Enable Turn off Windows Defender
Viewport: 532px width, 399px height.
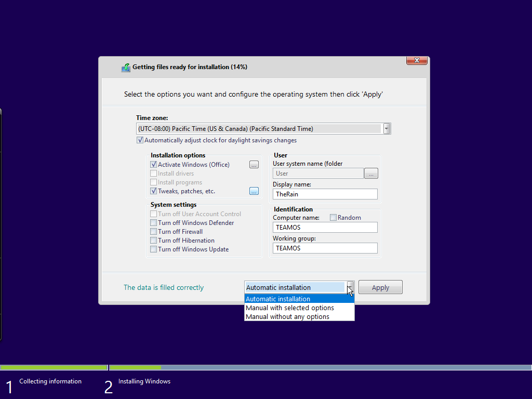pyautogui.click(x=153, y=222)
